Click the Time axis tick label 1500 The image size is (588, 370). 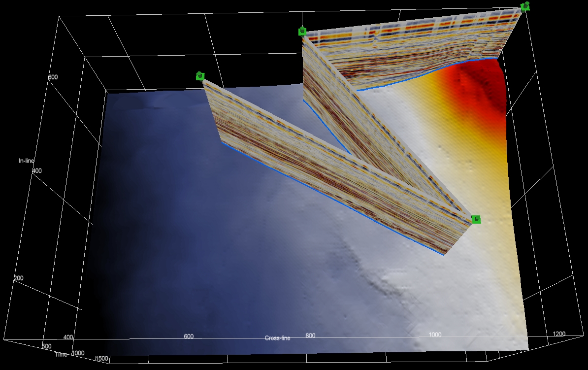tap(102, 358)
